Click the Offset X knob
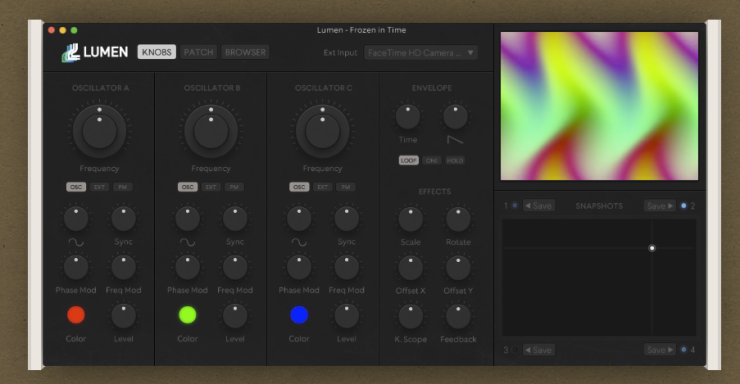 [x=411, y=267]
